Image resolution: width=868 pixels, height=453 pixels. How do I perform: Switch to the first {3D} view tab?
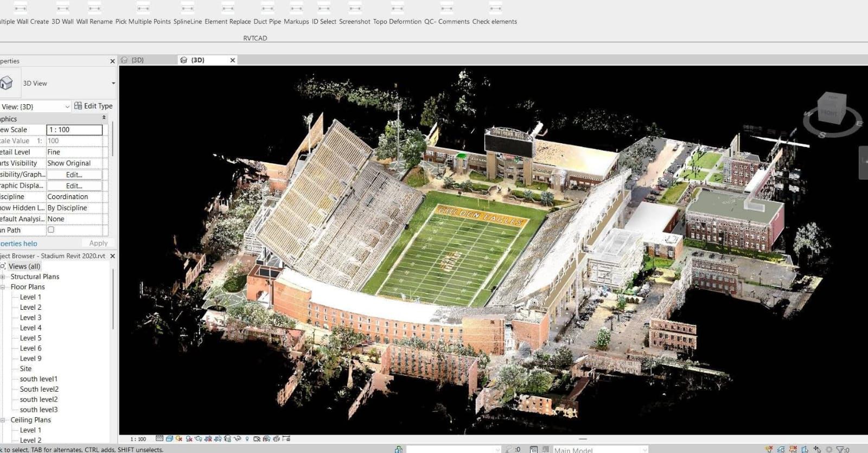click(x=137, y=60)
